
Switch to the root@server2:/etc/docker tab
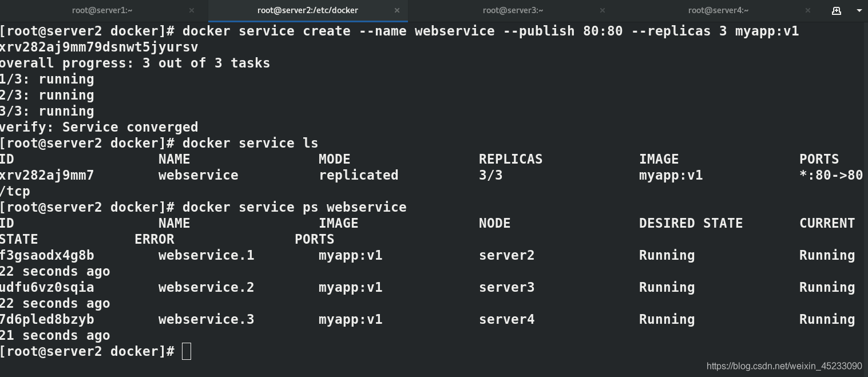[308, 10]
